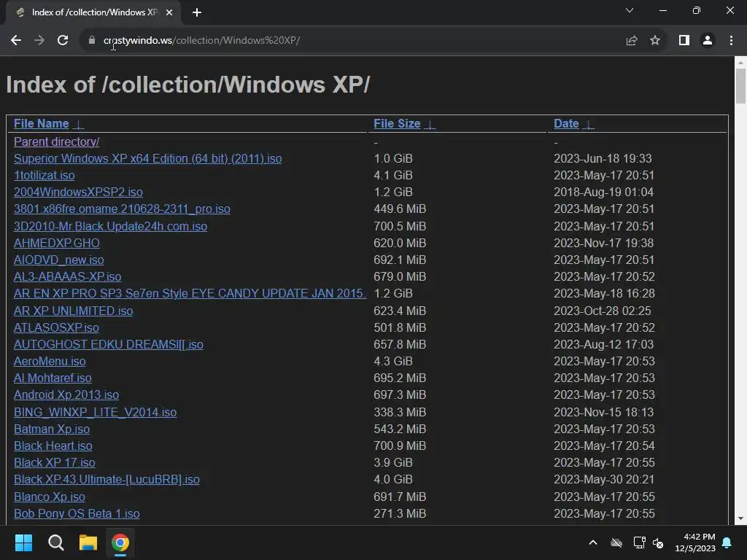Click the OneDrive cloud tray icon
The image size is (747, 560).
click(616, 542)
